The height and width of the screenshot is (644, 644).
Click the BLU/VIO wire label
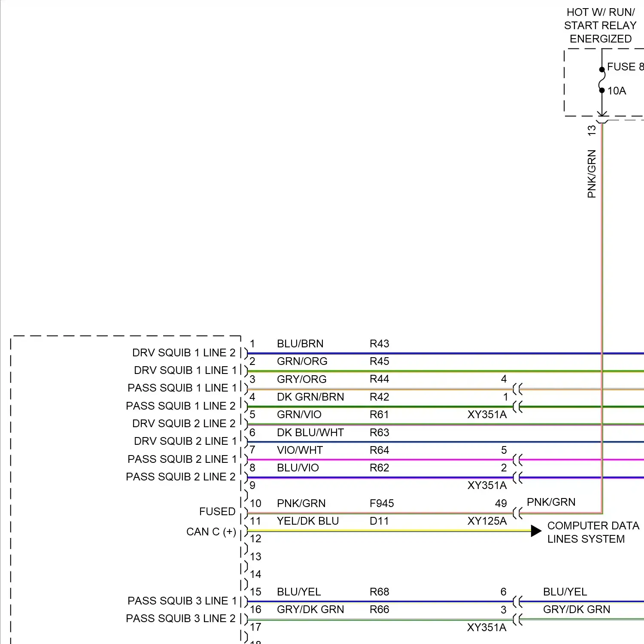coord(298,468)
